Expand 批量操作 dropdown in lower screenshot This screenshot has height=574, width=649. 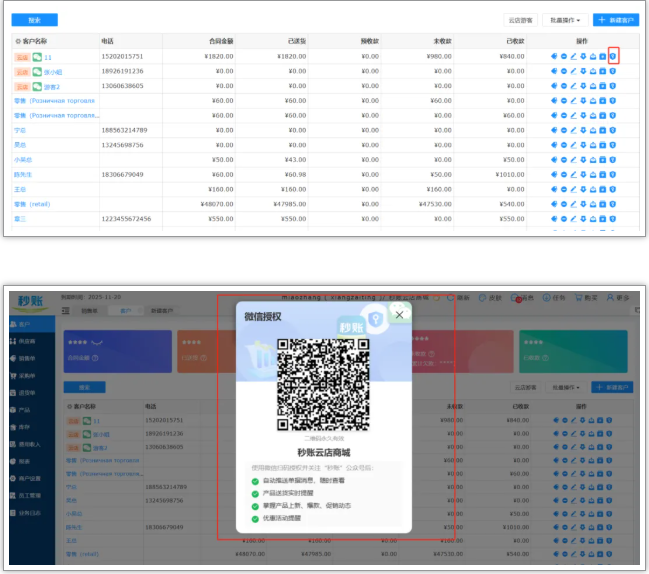(566, 387)
